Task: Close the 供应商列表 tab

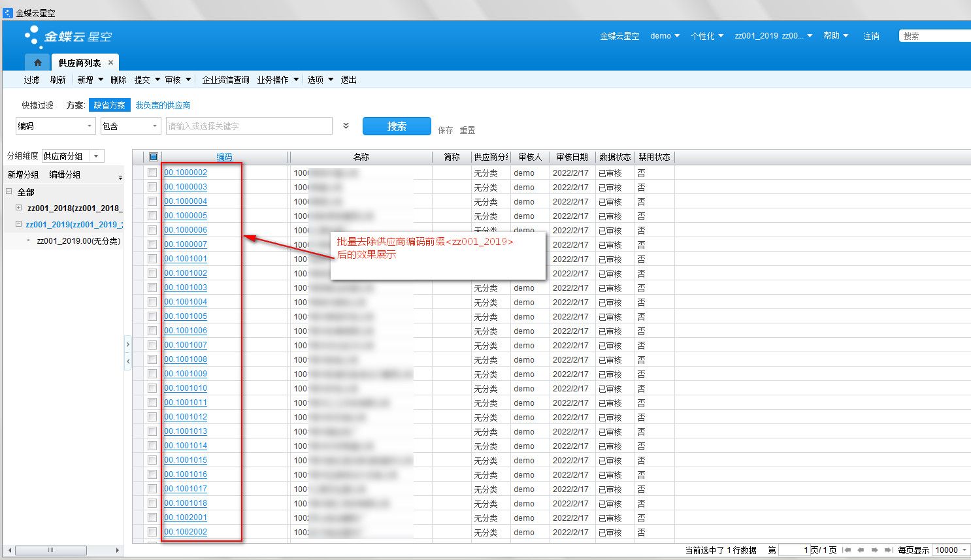Action: 110,63
